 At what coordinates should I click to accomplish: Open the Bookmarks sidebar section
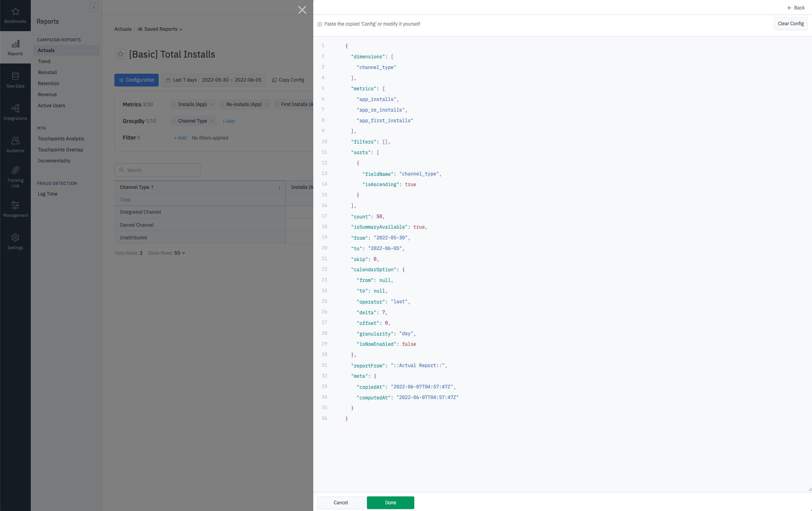tap(15, 15)
